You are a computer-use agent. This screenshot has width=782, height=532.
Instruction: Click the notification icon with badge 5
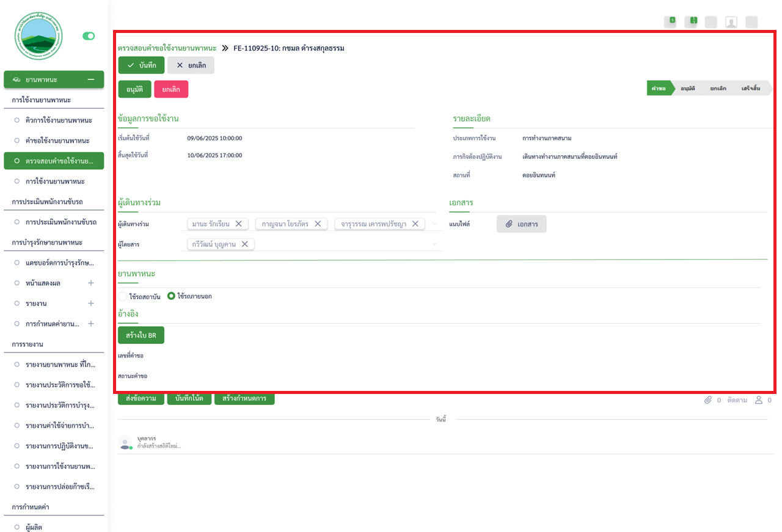[x=670, y=22]
